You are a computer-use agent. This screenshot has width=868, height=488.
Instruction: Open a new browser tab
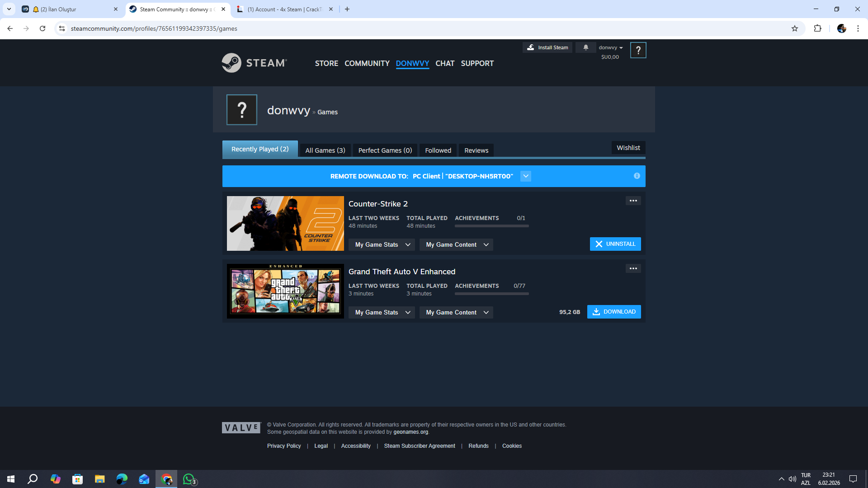347,9
